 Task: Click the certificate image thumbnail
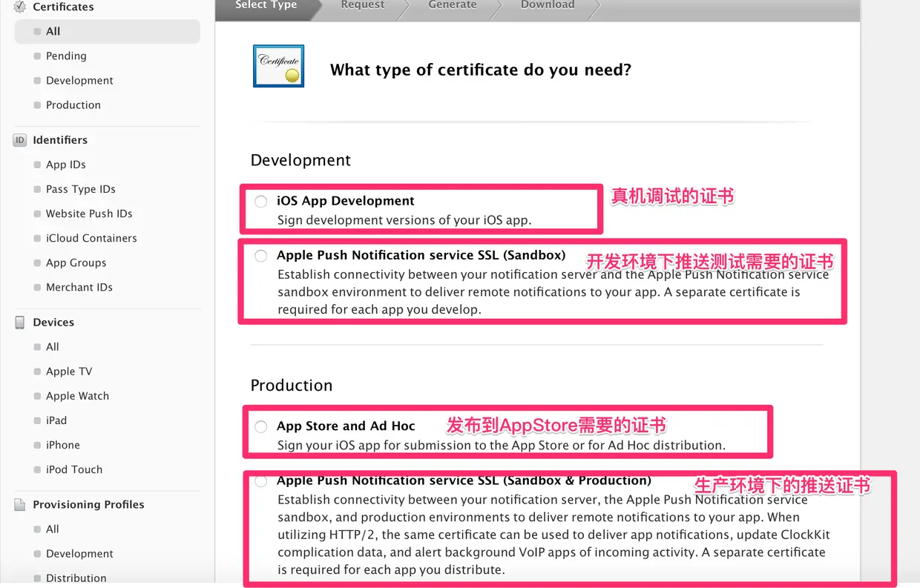point(279,66)
